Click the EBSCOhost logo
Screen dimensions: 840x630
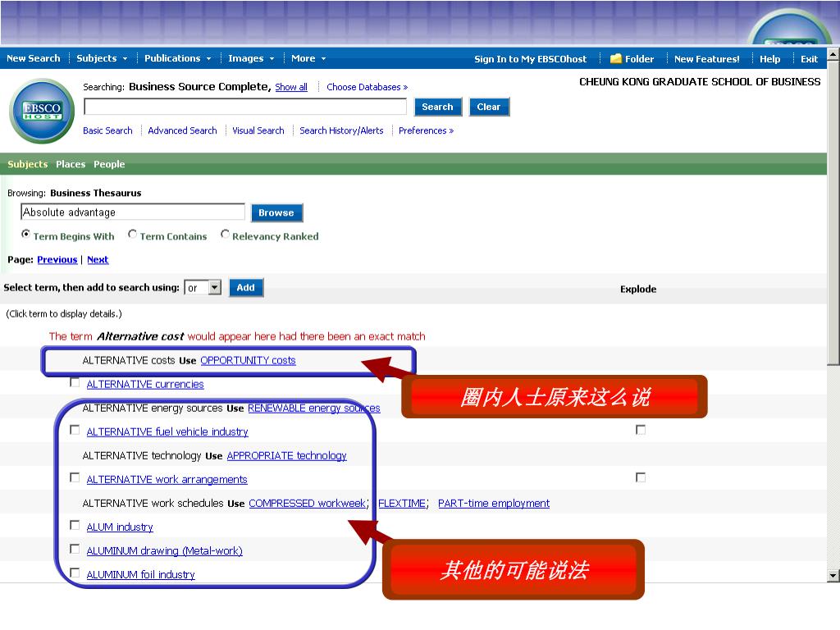pos(43,111)
